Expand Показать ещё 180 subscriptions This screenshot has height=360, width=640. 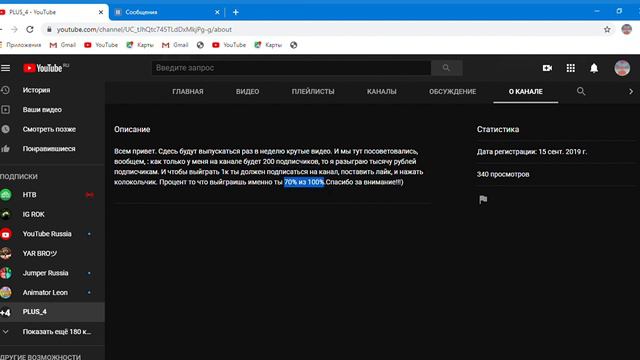pos(52,331)
